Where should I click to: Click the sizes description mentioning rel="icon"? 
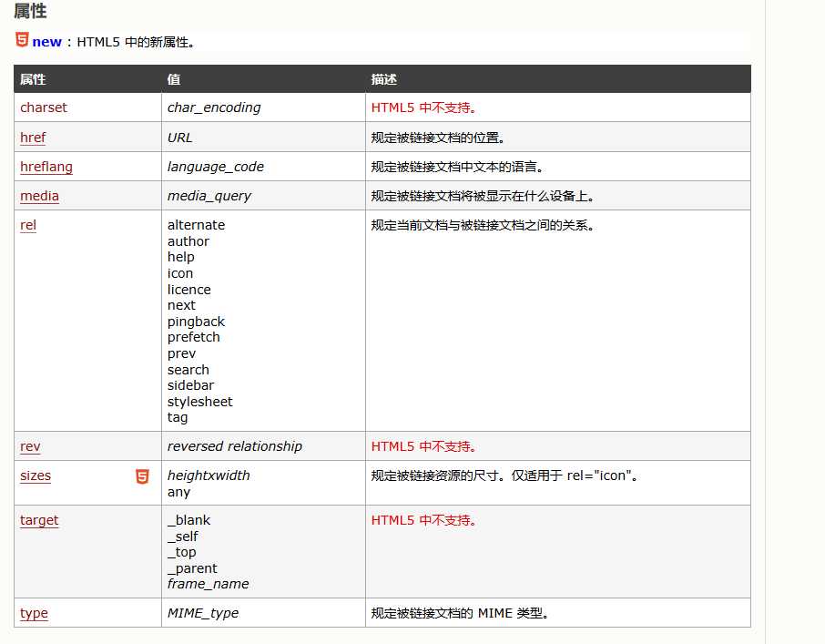click(504, 475)
